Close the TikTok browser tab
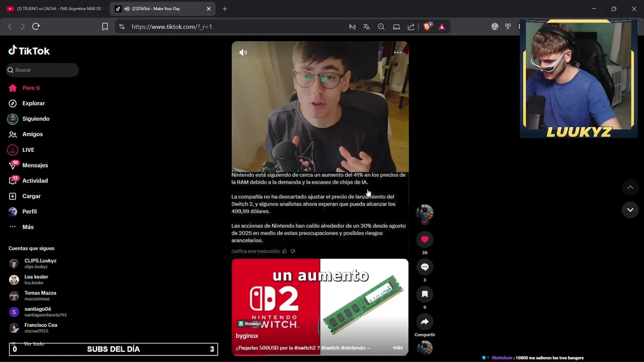 (209, 9)
